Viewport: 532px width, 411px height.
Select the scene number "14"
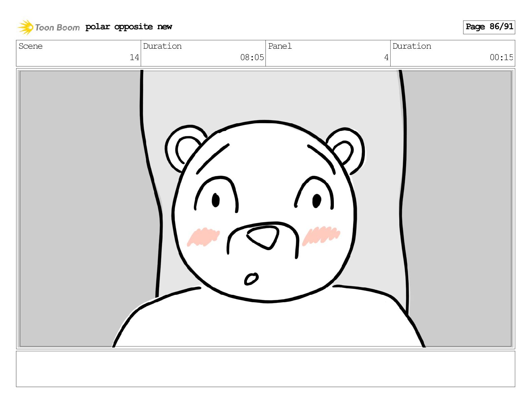point(134,57)
